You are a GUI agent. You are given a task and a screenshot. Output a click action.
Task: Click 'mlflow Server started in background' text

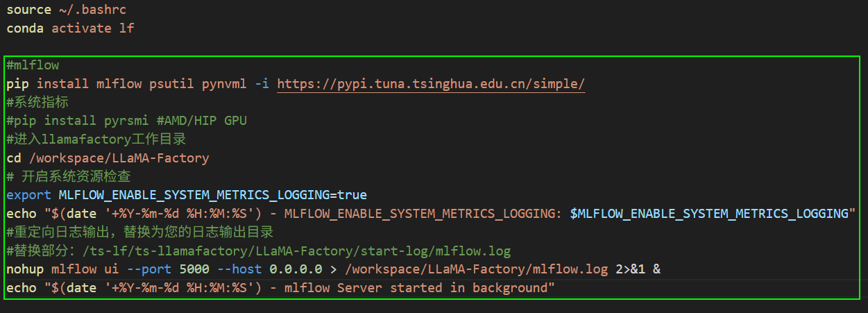pyautogui.click(x=416, y=287)
